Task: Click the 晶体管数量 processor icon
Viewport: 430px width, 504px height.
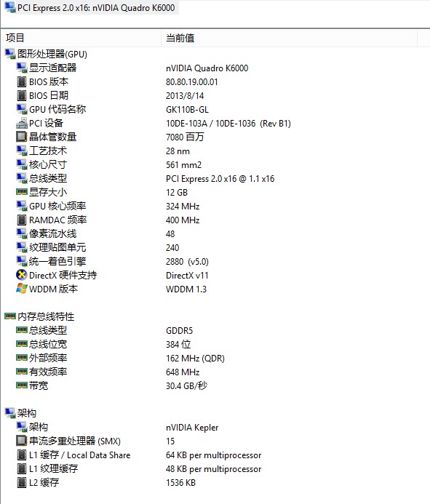Action: 22,137
